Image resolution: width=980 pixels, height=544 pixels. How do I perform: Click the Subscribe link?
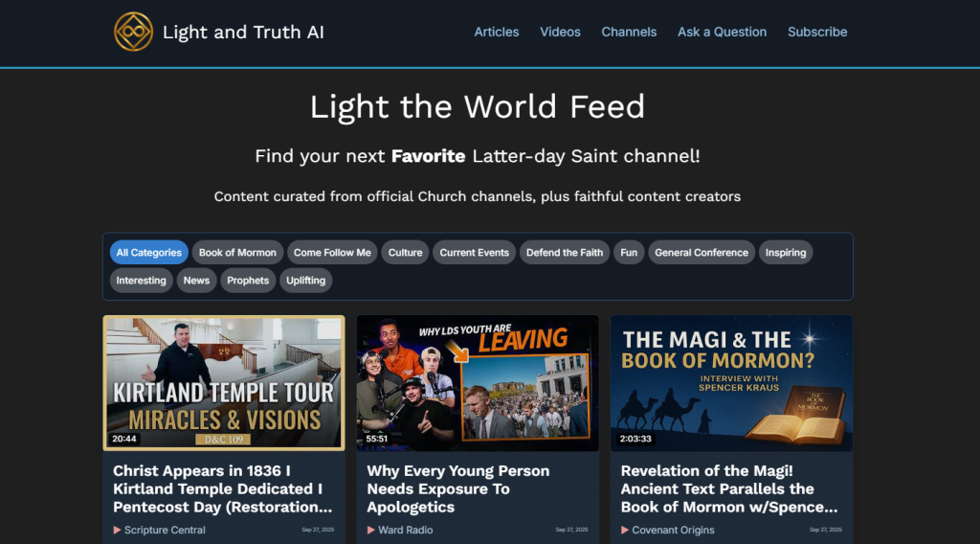pyautogui.click(x=817, y=32)
